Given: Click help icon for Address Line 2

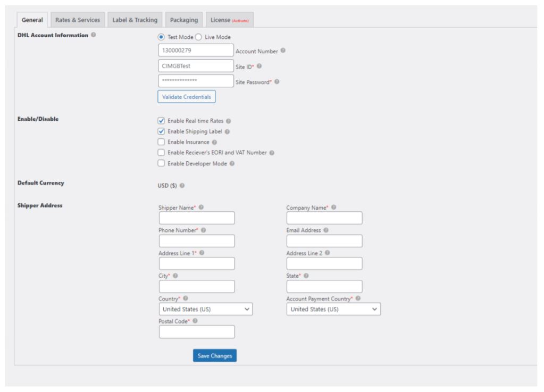Looking at the screenshot, I should coord(328,253).
